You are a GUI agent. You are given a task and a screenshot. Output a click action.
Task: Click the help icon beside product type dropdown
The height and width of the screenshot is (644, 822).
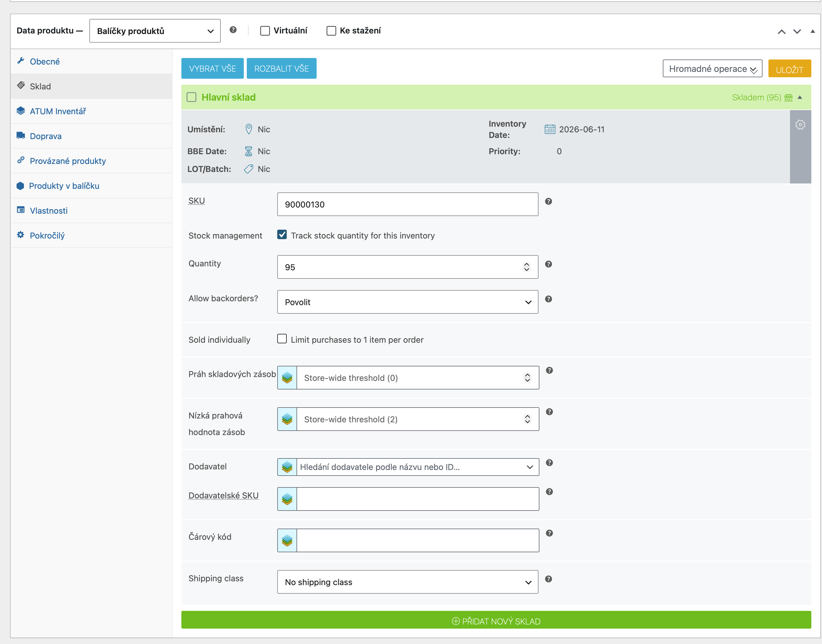click(233, 30)
